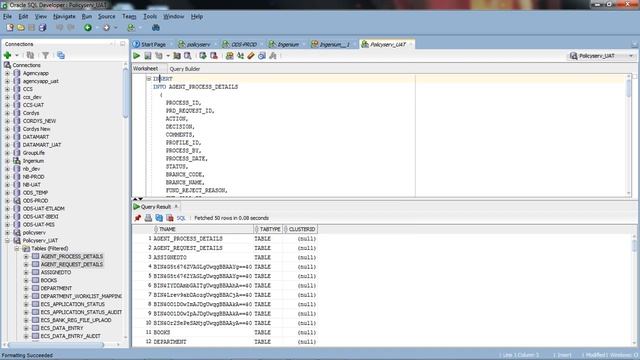The width and height of the screenshot is (640, 360).
Task: Collapse the INSERT statement code fold
Action: tap(149, 78)
